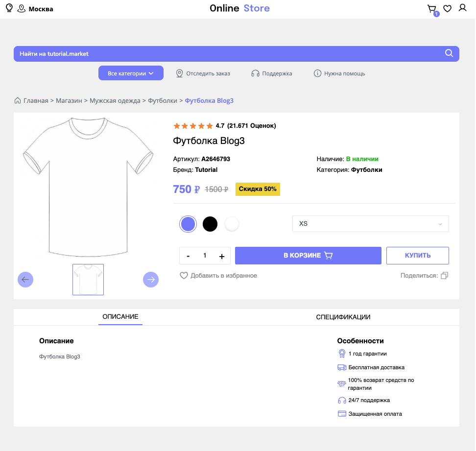Add to favorites via heart link

tap(218, 276)
